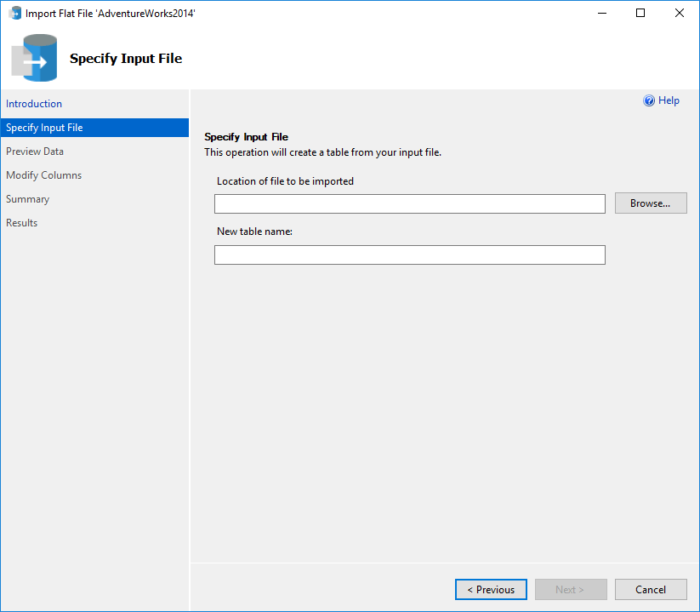
Task: Select the Summary step in navigation pane
Action: coord(27,198)
